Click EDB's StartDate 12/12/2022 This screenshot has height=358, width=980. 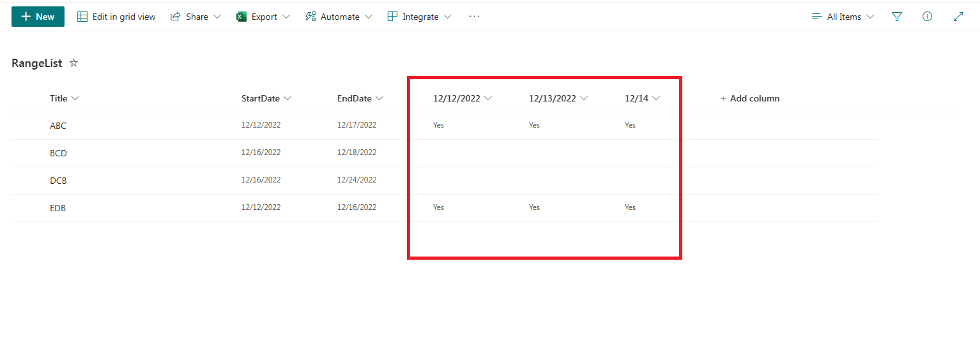pyautogui.click(x=261, y=207)
